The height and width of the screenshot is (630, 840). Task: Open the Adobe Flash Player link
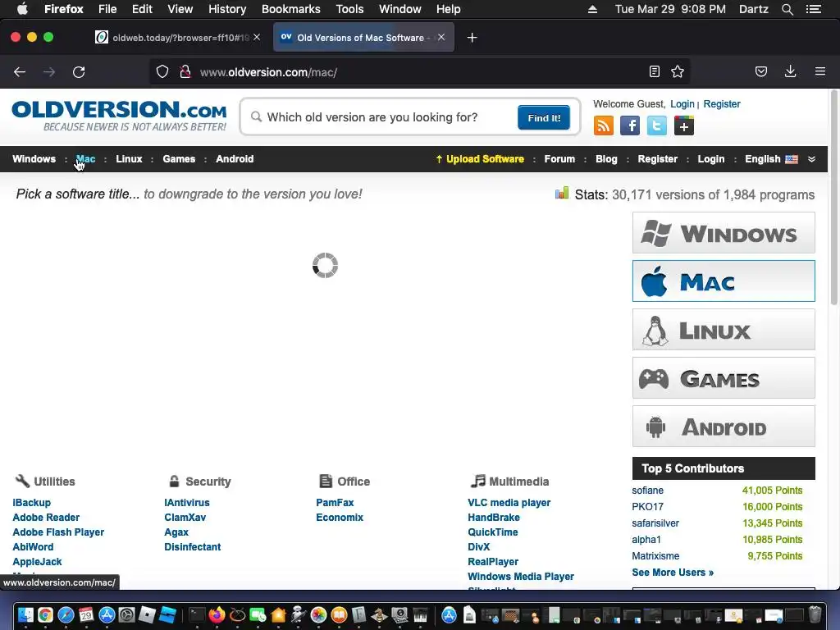pos(58,532)
